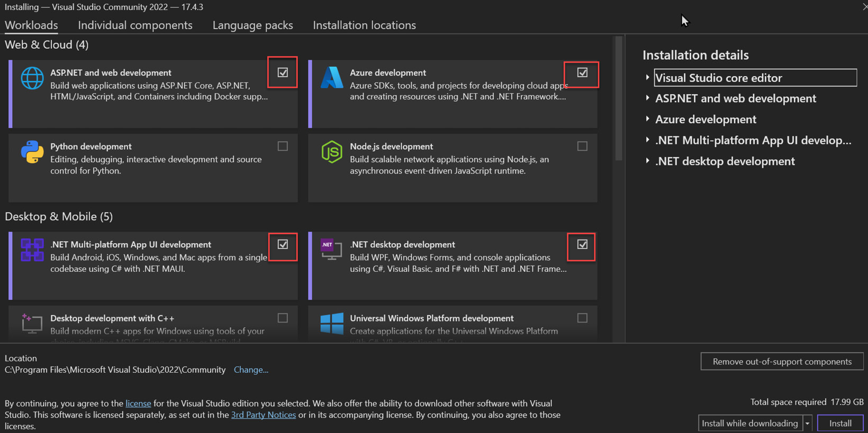Viewport: 868px width, 433px height.
Task: Close the installer window
Action: point(864,7)
